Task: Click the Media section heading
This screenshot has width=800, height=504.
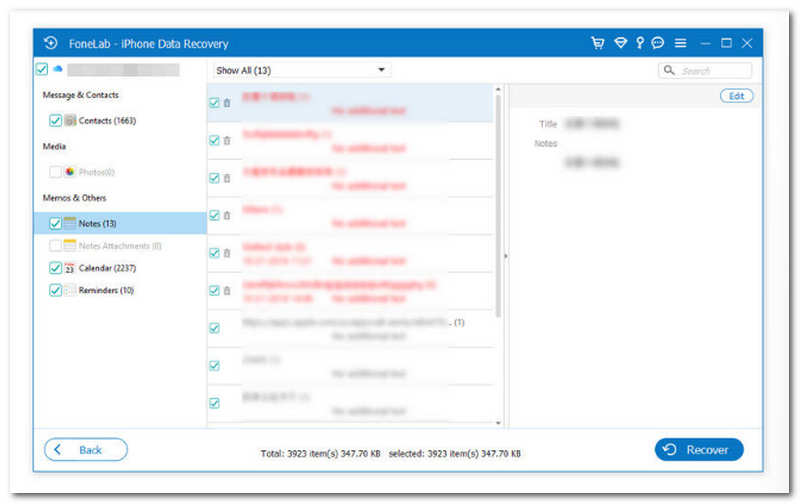Action: pos(54,146)
